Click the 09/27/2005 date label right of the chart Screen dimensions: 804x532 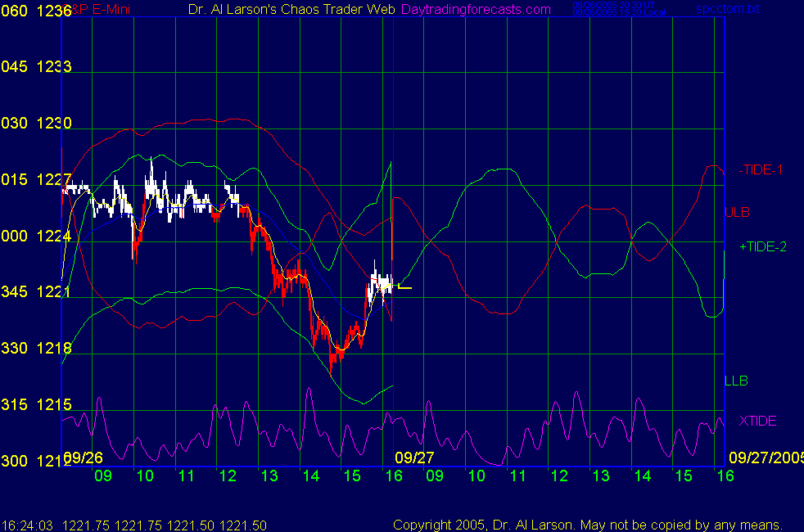(x=766, y=458)
